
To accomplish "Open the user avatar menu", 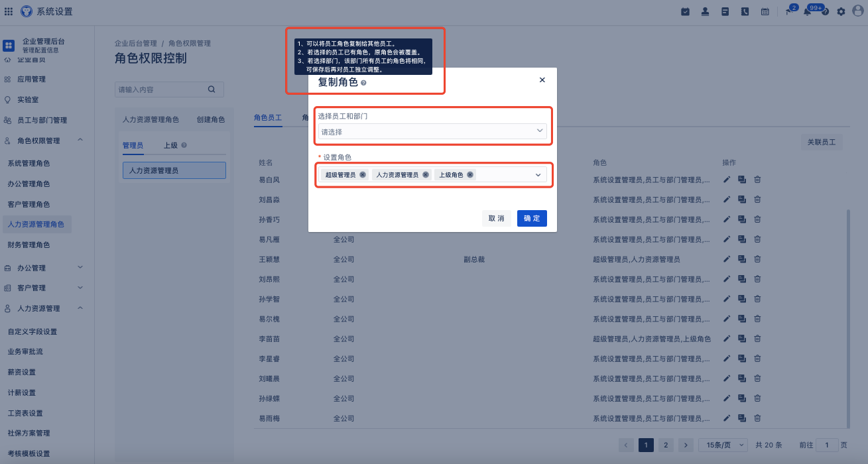I will 858,11.
